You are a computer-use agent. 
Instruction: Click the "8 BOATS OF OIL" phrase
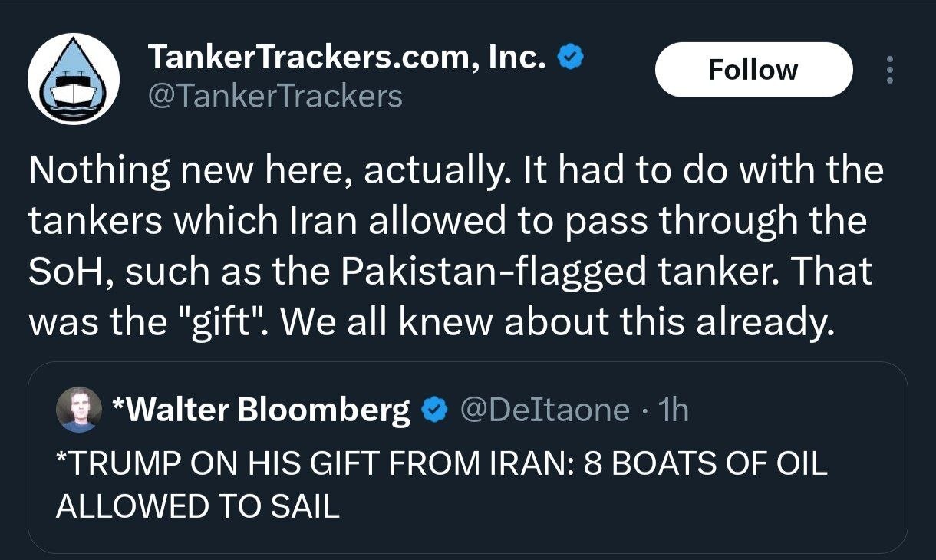(706, 465)
